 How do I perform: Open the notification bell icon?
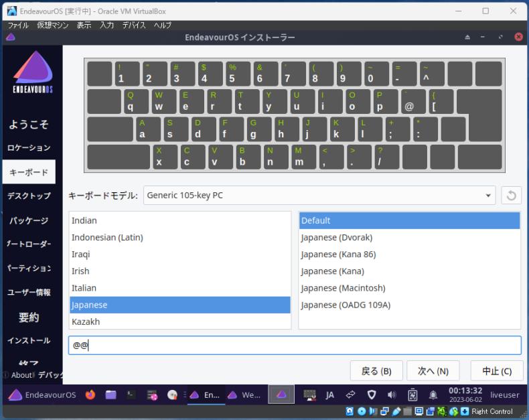pyautogui.click(x=433, y=395)
